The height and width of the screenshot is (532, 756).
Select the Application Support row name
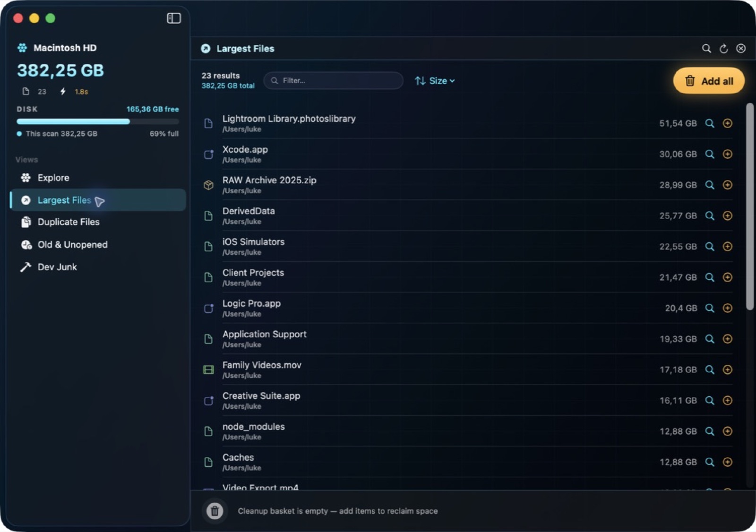(265, 334)
